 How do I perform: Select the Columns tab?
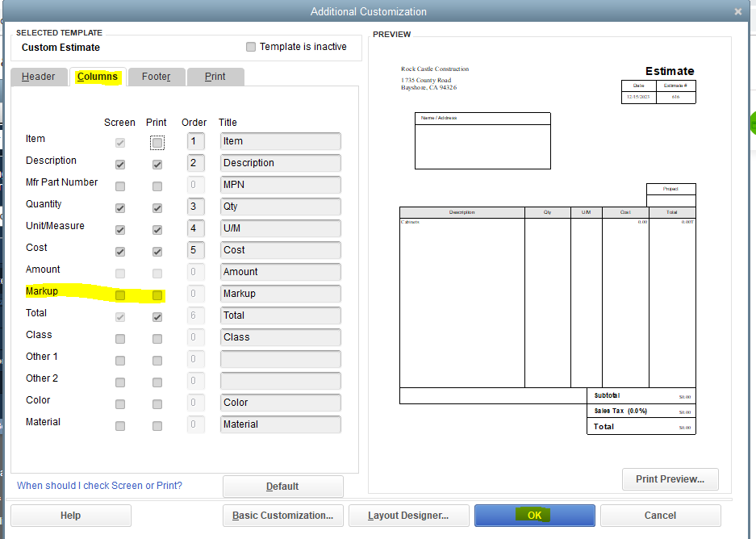point(98,77)
